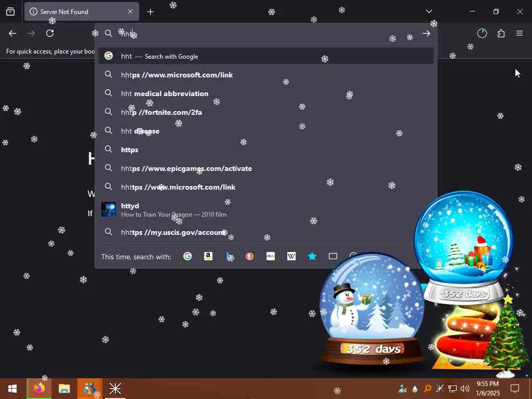Open the Firefox View icon in tab bar

point(10,11)
